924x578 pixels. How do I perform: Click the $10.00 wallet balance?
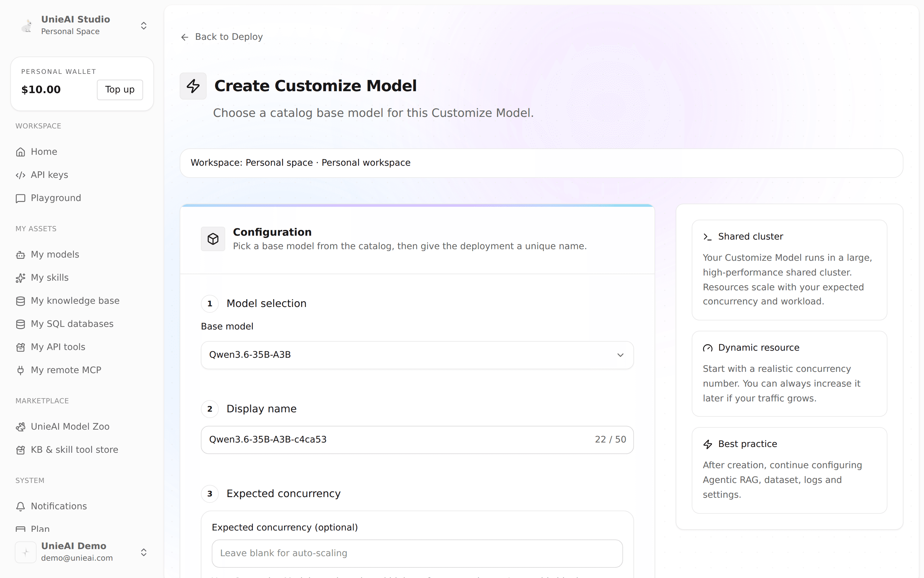(x=41, y=90)
